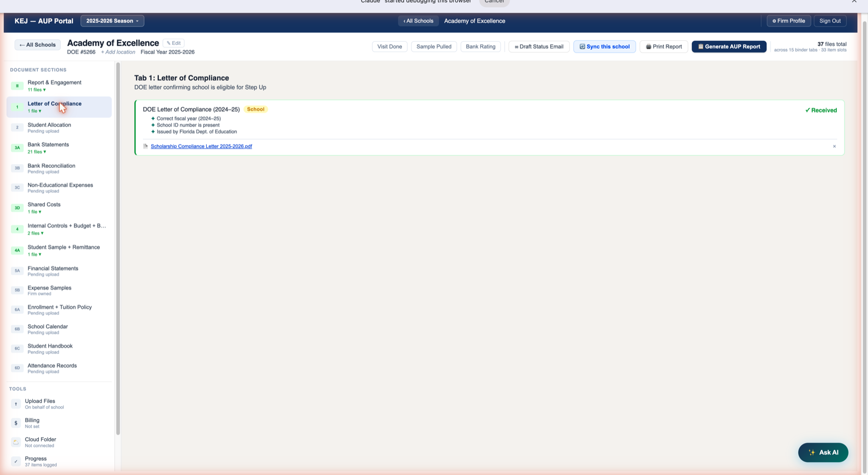Click the Billing dollar icon
The width and height of the screenshot is (868, 475).
(16, 423)
